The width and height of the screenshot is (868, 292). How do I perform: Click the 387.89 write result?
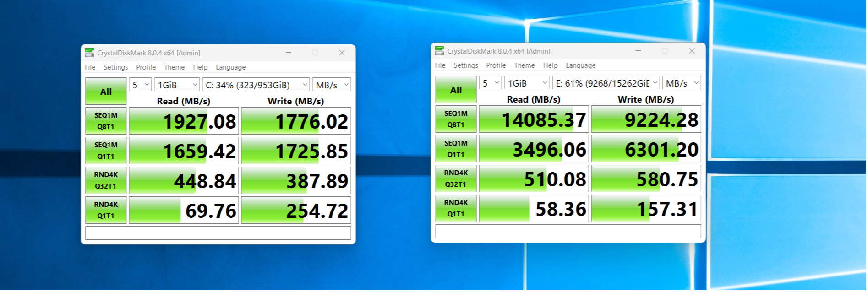(296, 180)
